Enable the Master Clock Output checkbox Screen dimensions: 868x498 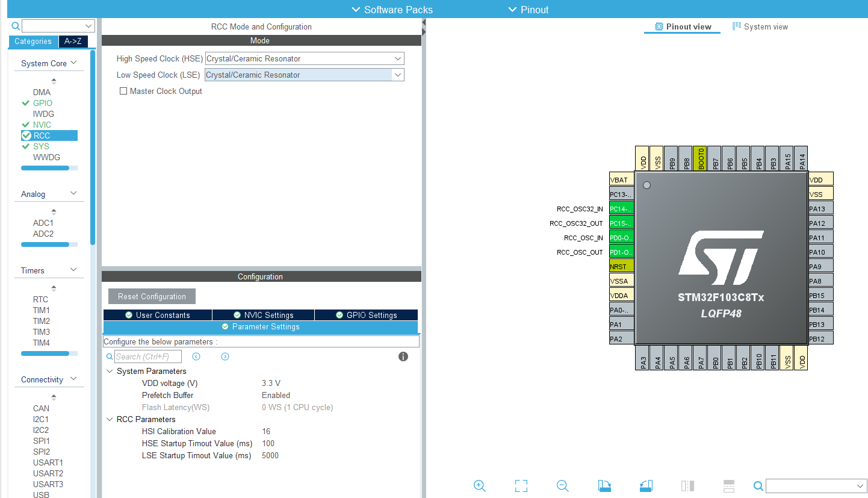tap(123, 92)
